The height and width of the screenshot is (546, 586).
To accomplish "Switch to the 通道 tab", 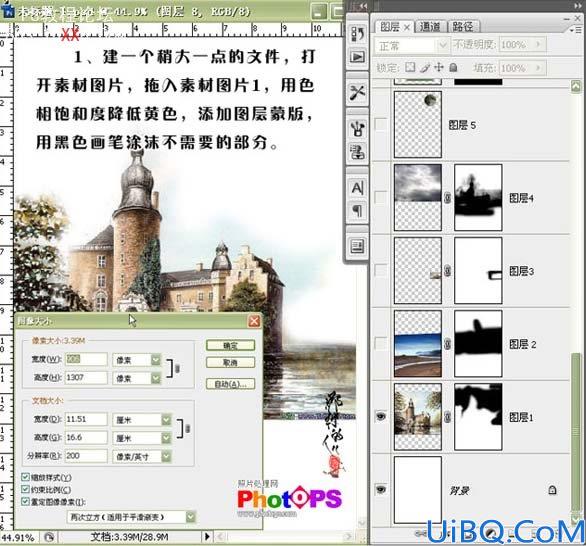I will tap(430, 27).
